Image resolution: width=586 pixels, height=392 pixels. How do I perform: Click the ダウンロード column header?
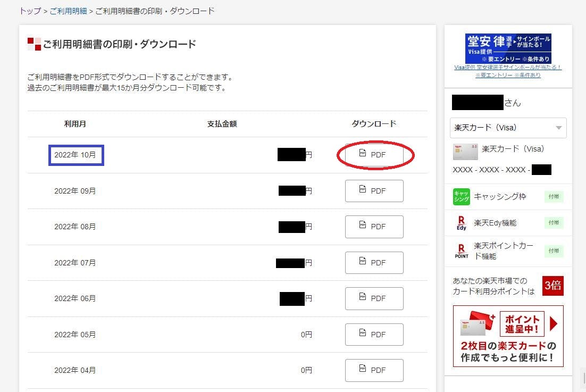point(374,124)
